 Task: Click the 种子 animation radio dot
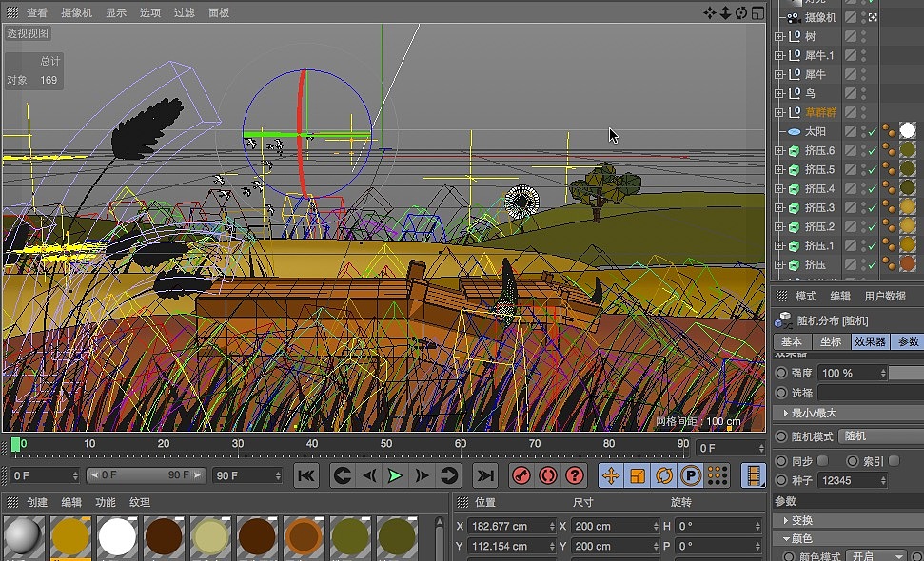click(781, 480)
